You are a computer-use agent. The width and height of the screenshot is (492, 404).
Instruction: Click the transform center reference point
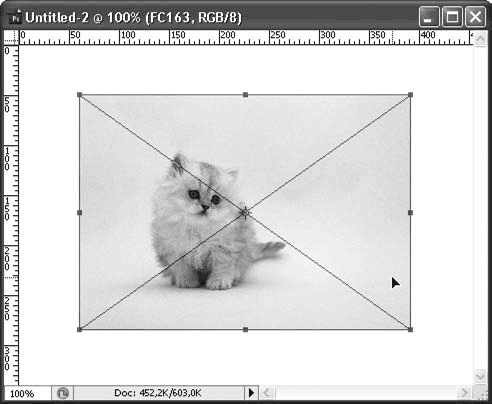tap(245, 212)
